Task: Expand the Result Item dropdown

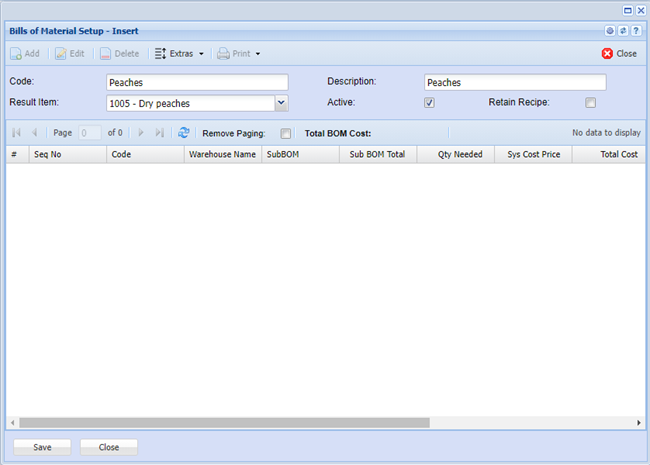Action: [281, 102]
